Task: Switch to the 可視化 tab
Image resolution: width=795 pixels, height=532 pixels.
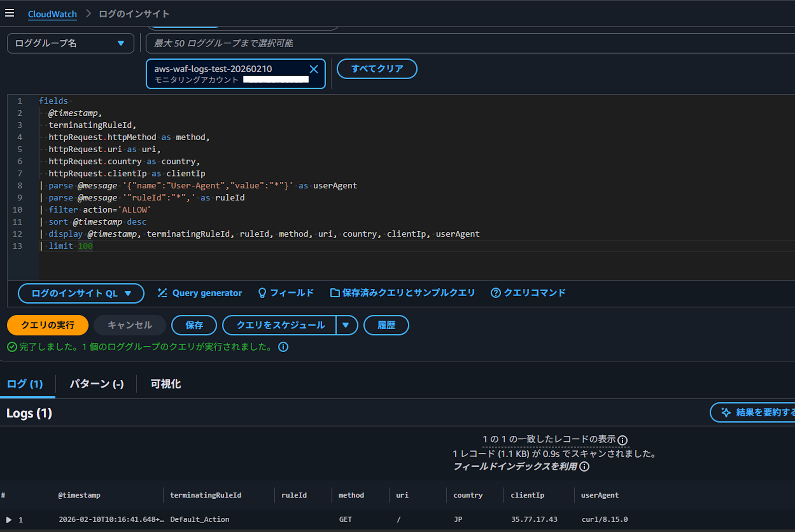Action: click(165, 384)
